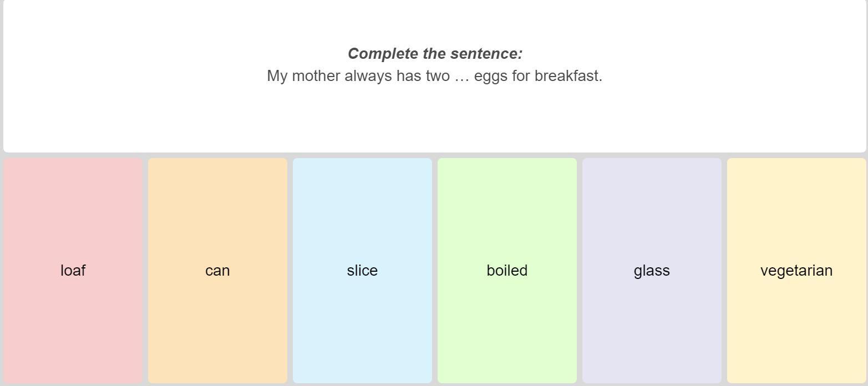Click the word 'boiled' text label
The height and width of the screenshot is (386, 868).
click(507, 271)
